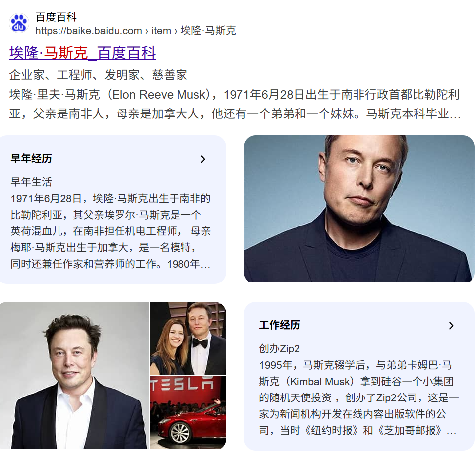The width and height of the screenshot is (476, 452).
Task: Click the Baidu paw logo icon
Action: pyautogui.click(x=19, y=23)
